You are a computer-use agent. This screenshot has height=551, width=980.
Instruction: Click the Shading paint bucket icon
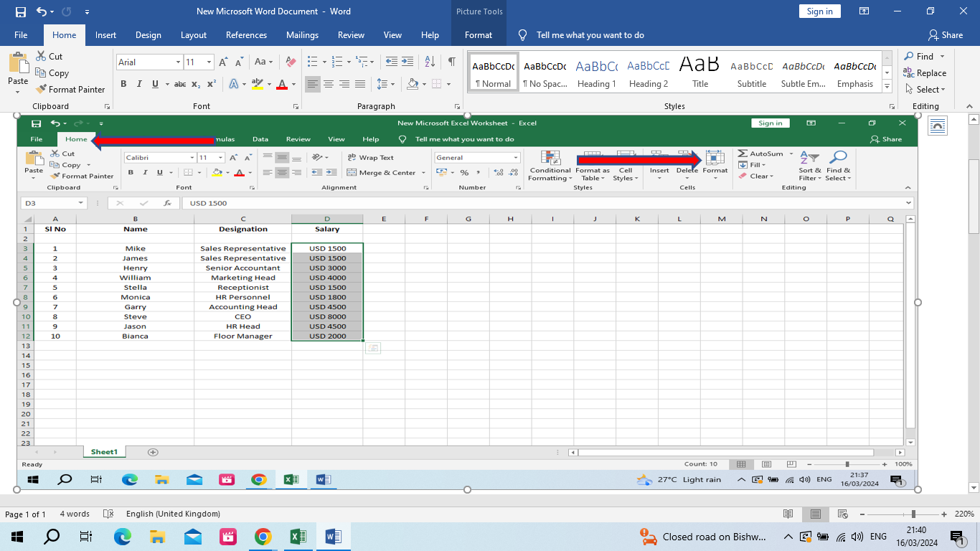coord(412,84)
